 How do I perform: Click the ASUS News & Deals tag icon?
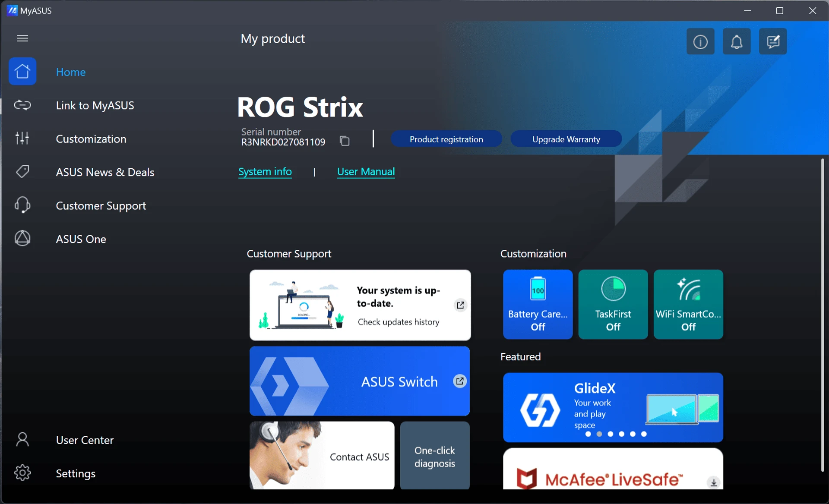(22, 172)
